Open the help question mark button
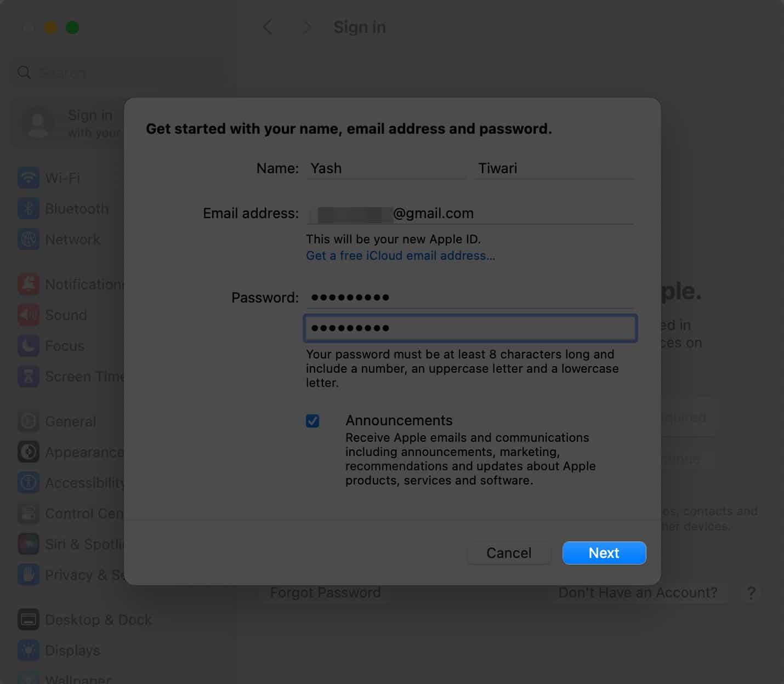The height and width of the screenshot is (684, 784). pos(751,592)
